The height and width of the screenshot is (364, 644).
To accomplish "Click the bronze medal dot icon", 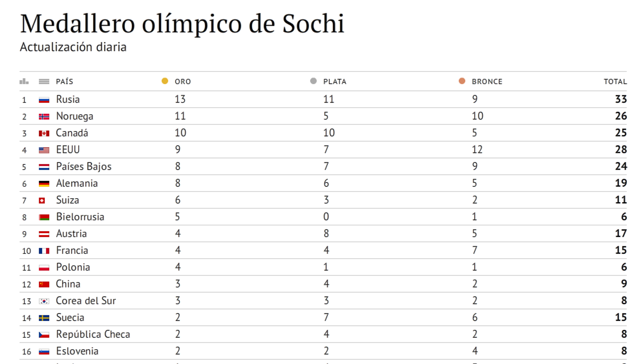I will [462, 81].
